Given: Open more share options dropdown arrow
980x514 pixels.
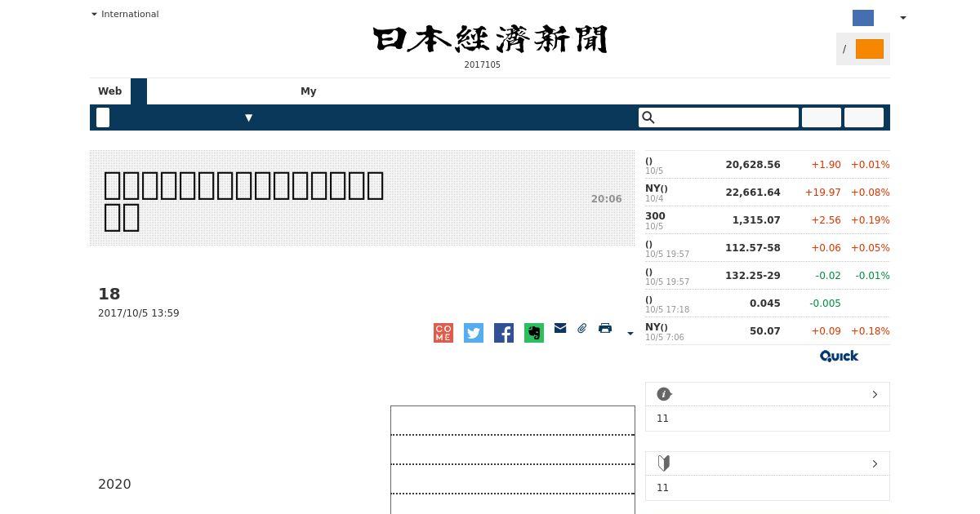Looking at the screenshot, I should click(x=630, y=333).
